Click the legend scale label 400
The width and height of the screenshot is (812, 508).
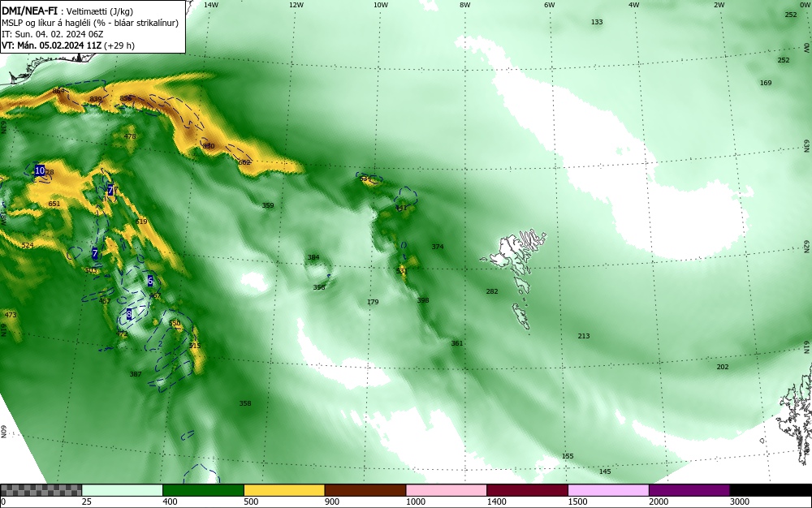pos(170,502)
